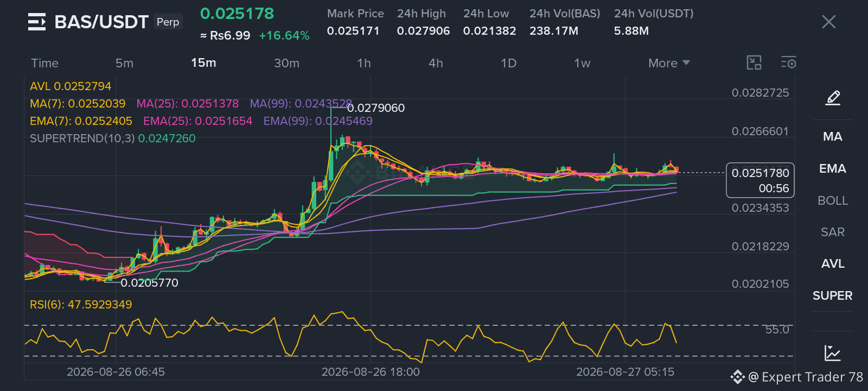Screen dimensions: 868x391
Task: Click the 24h High value 0.027906
Action: 423,31
